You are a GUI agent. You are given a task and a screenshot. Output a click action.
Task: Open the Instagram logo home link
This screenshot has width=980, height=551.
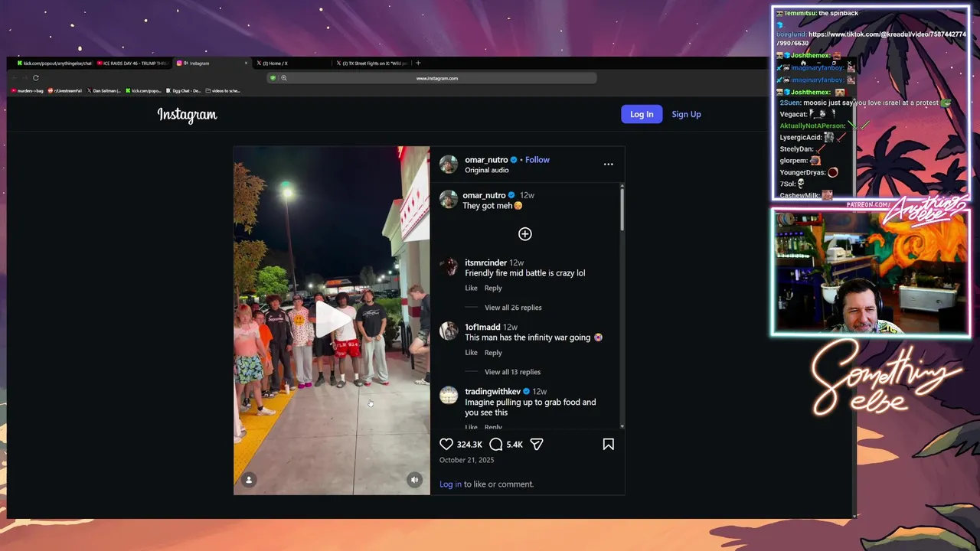[x=187, y=115]
